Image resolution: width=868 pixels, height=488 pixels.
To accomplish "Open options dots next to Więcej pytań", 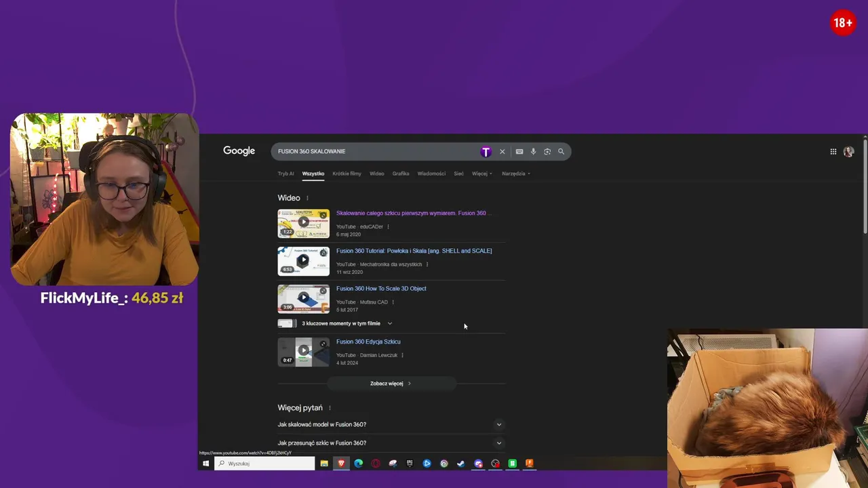I will pyautogui.click(x=330, y=408).
